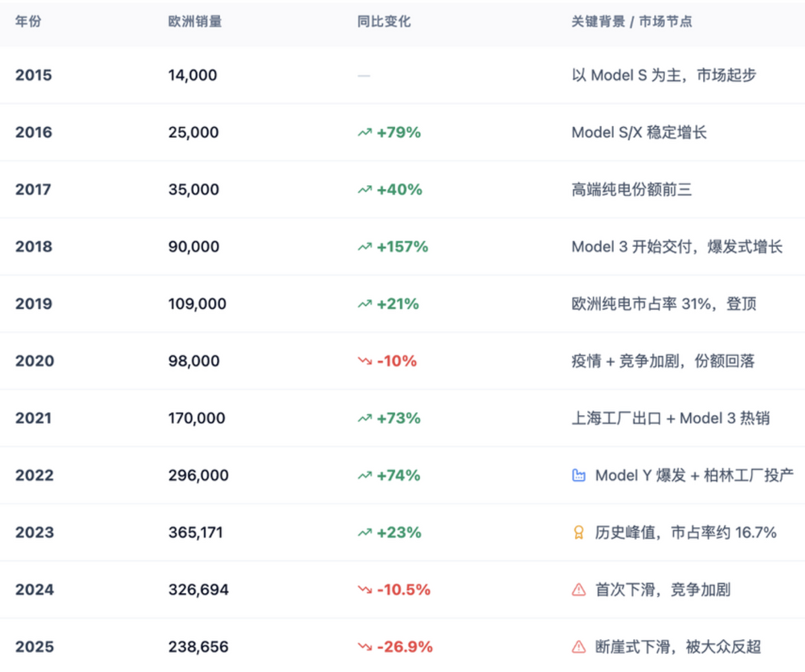Click the 年份 column header
805x672 pixels.
click(x=28, y=21)
